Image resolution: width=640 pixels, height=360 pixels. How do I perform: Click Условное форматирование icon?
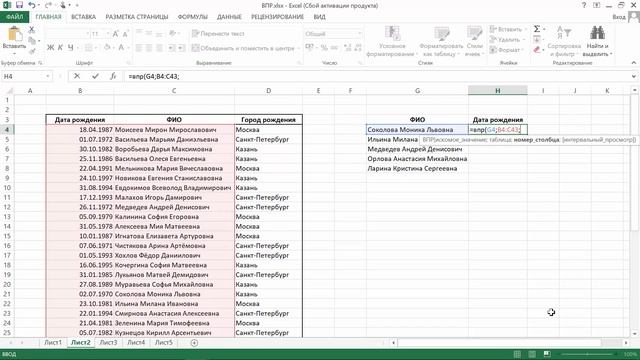pyautogui.click(x=392, y=33)
